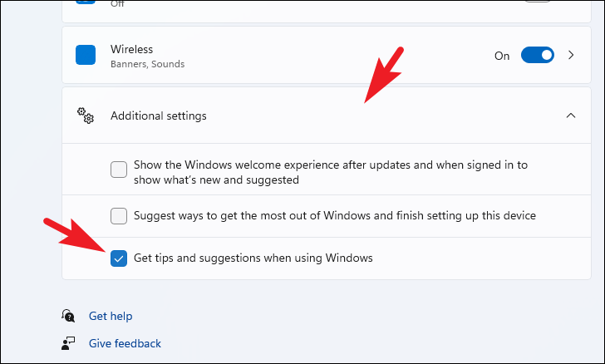This screenshot has height=364, width=605.
Task: Check the Suggest ways to finish setup checkbox
Action: pos(119,216)
